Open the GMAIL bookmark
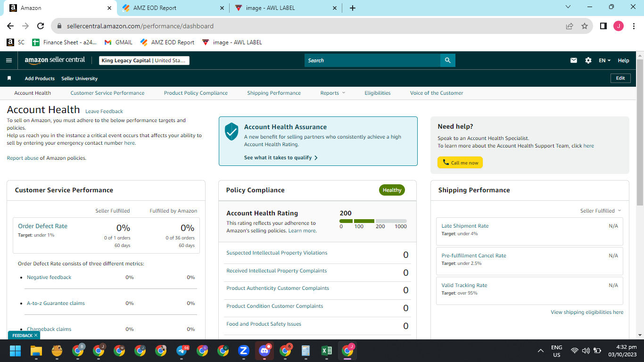This screenshot has height=362, width=644. point(118,42)
